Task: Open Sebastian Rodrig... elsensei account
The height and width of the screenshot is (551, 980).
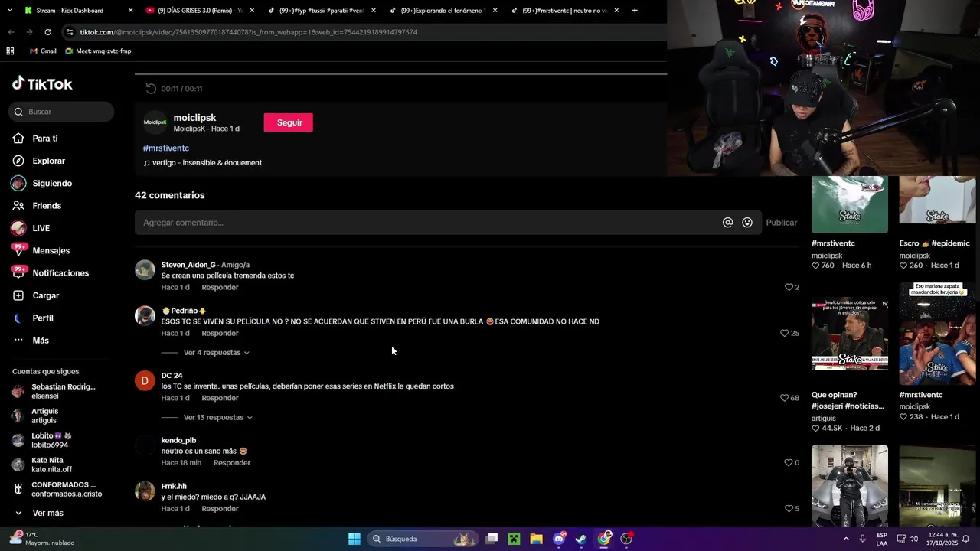Action: [54, 392]
